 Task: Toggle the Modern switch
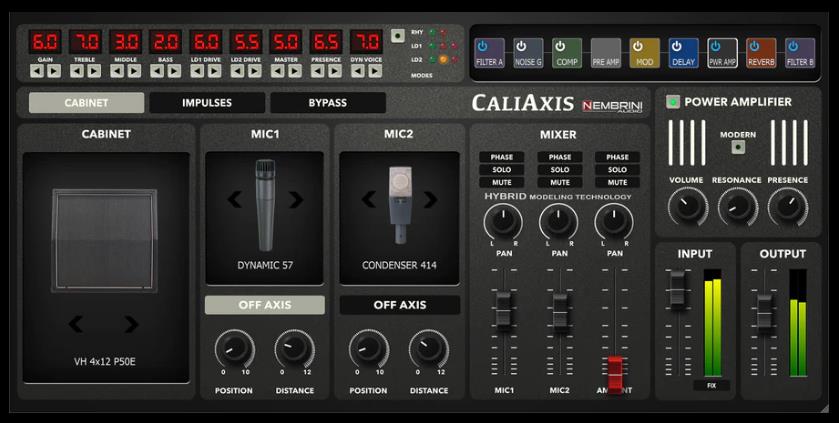coord(738,147)
